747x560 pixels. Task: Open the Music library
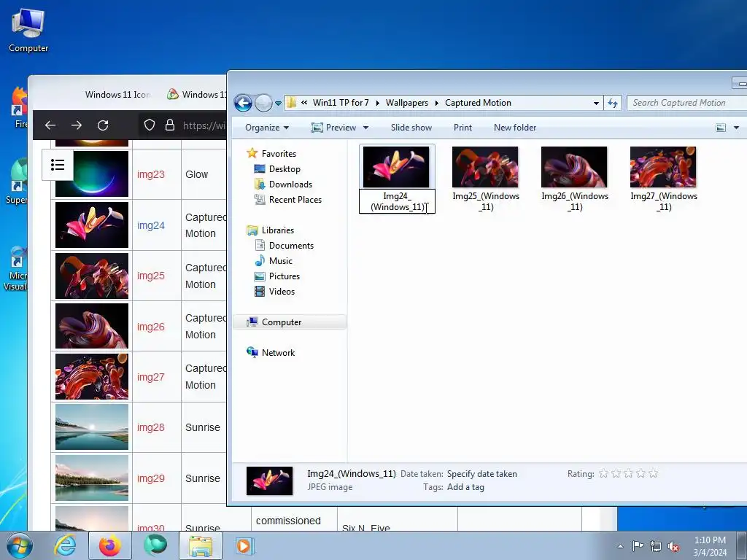[281, 261]
